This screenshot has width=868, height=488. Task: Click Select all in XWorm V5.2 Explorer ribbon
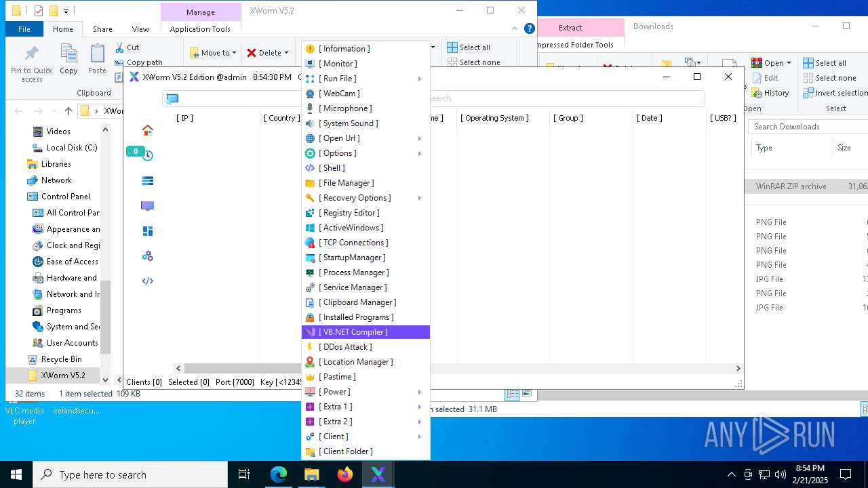(469, 47)
